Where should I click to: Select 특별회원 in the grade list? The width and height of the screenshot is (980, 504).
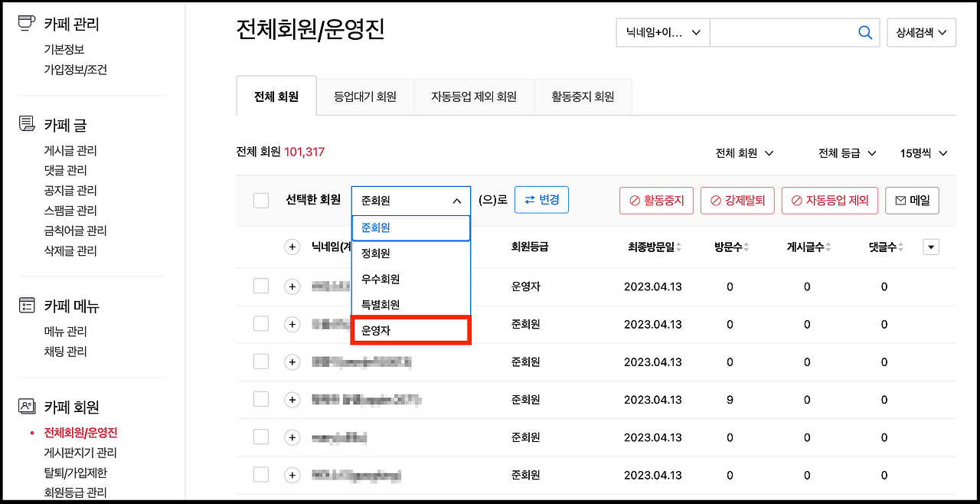[x=411, y=304]
